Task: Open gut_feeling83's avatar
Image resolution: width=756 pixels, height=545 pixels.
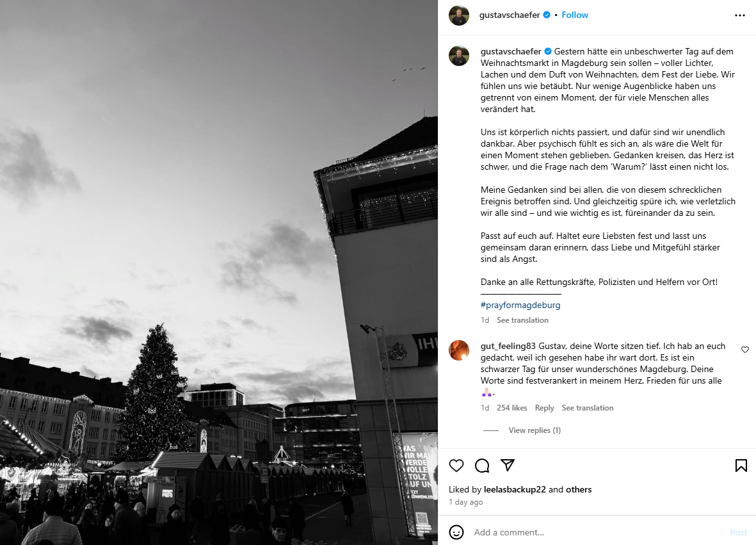Action: (x=458, y=350)
